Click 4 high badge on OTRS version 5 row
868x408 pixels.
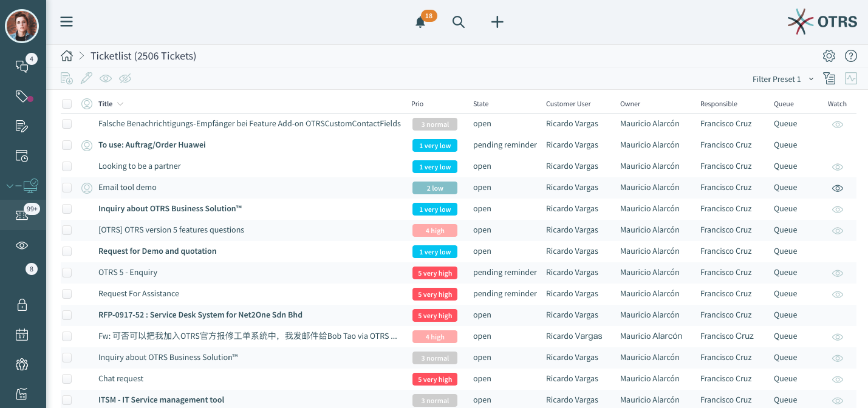(435, 231)
